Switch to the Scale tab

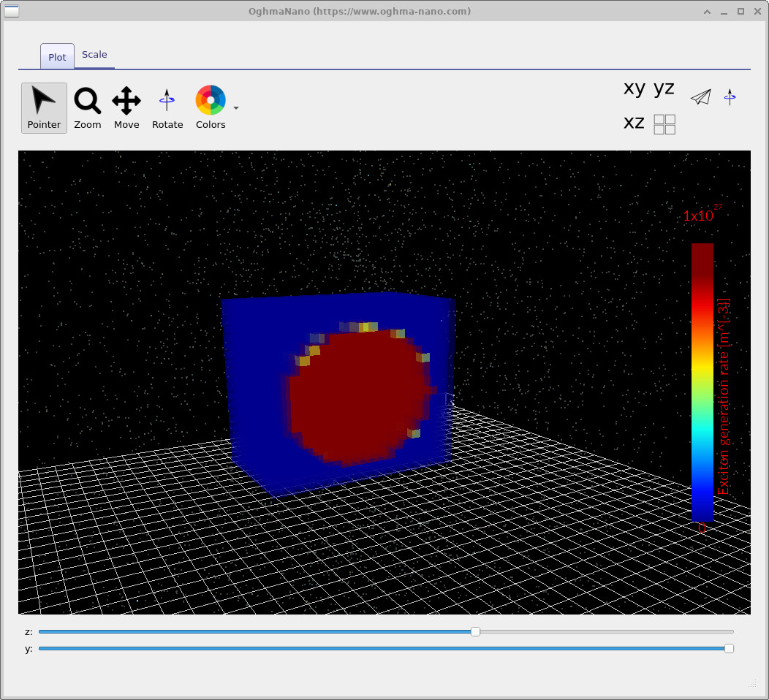tap(94, 54)
